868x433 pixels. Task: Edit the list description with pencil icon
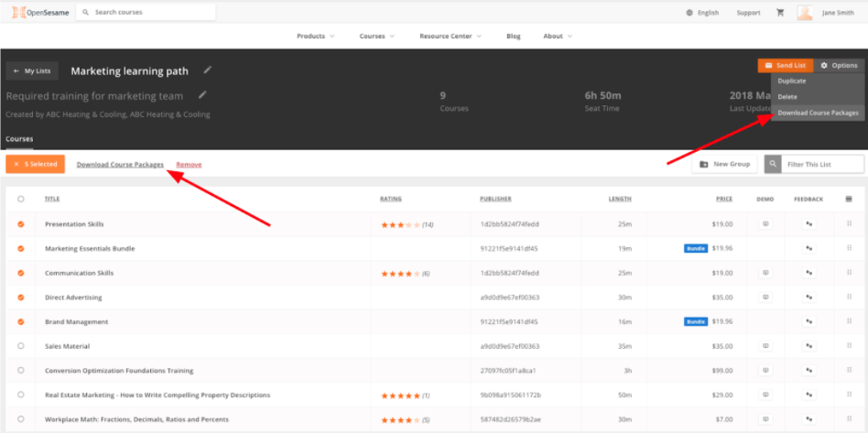point(202,94)
